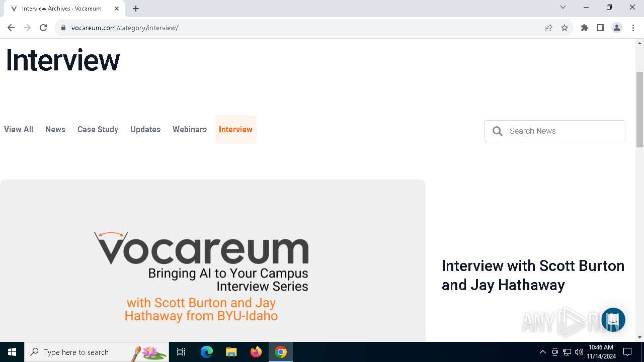
Task: Open a new browser tab
Action: tap(136, 8)
